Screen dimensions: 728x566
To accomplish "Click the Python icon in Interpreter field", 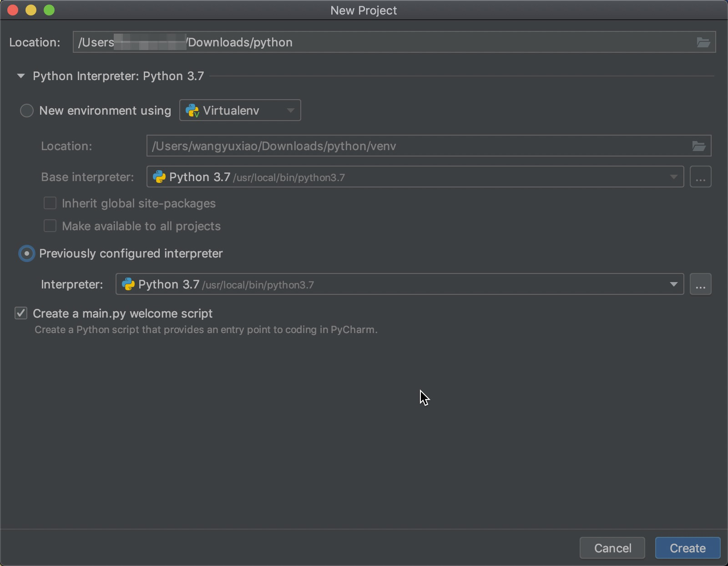I will [129, 284].
